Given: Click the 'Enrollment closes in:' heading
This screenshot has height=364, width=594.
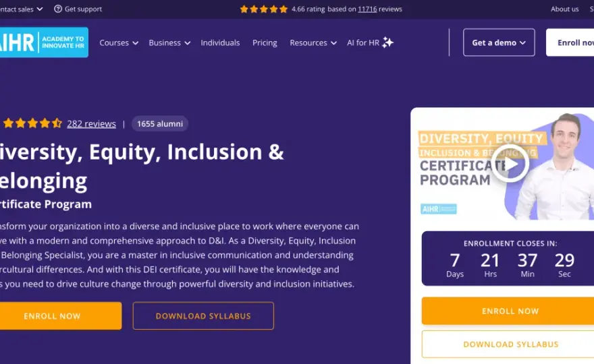Looking at the screenshot, I should point(510,243).
